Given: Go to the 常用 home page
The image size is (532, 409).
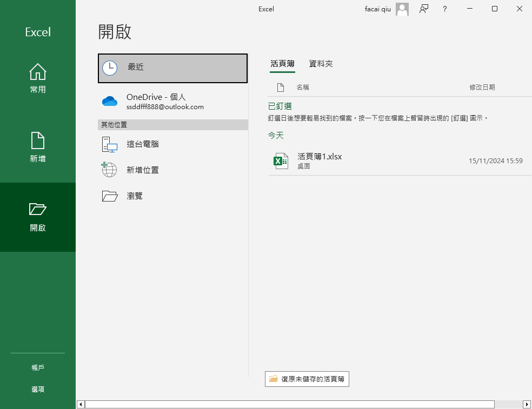Looking at the screenshot, I should pos(38,78).
